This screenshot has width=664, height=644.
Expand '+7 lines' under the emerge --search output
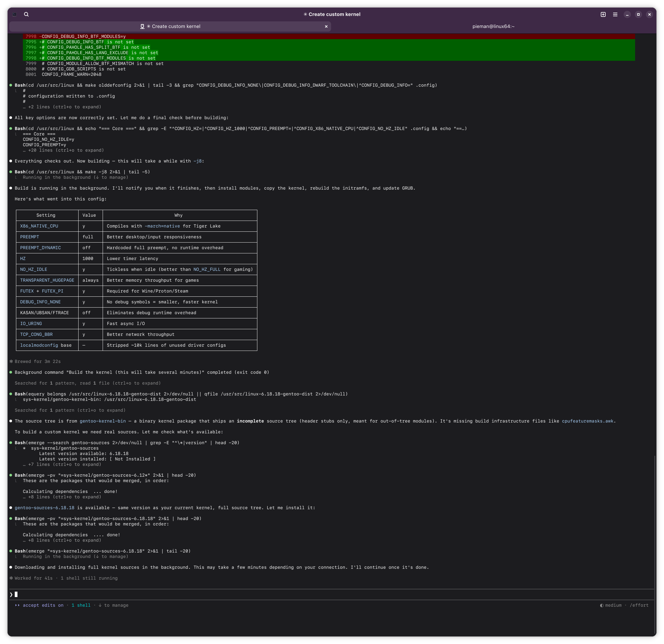62,464
